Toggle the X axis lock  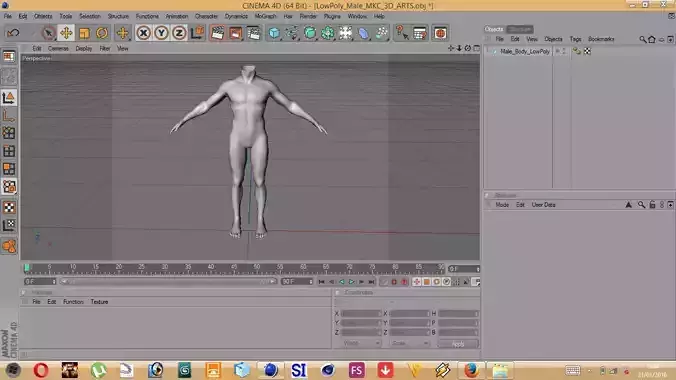point(144,33)
